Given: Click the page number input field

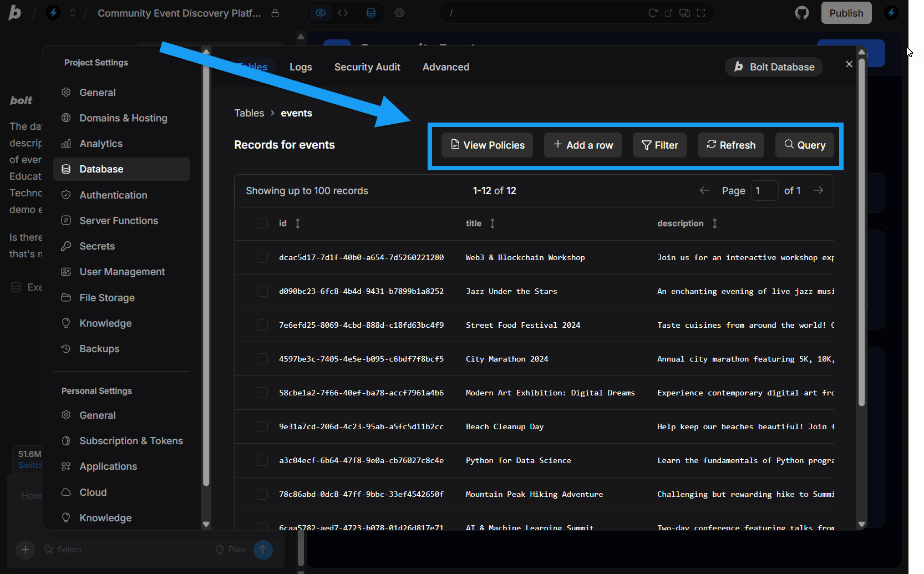Looking at the screenshot, I should [764, 190].
